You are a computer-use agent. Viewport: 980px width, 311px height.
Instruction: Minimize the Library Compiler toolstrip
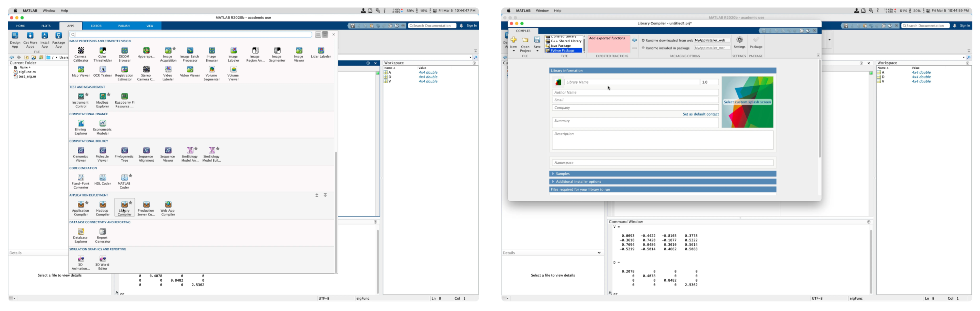[818, 56]
